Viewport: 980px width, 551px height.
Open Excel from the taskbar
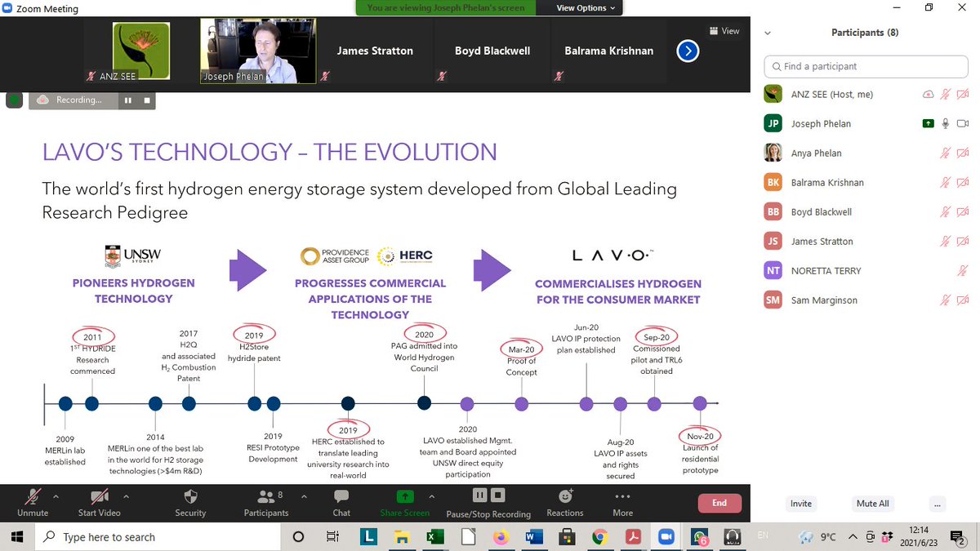pyautogui.click(x=434, y=537)
